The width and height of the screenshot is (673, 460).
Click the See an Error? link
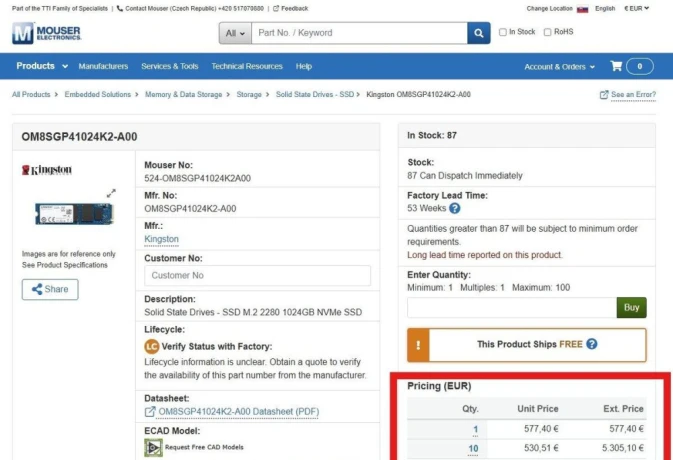click(x=634, y=94)
